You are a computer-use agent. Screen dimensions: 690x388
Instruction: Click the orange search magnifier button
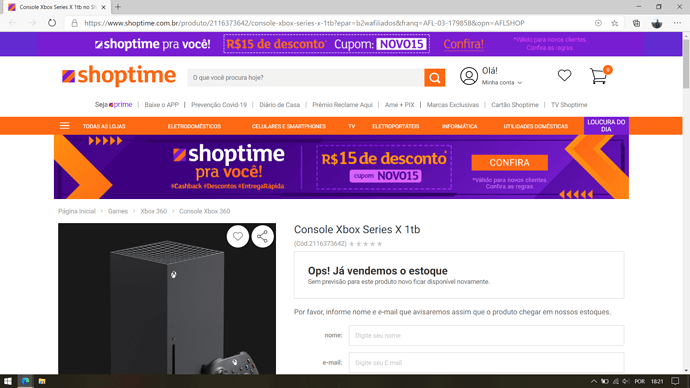point(434,78)
